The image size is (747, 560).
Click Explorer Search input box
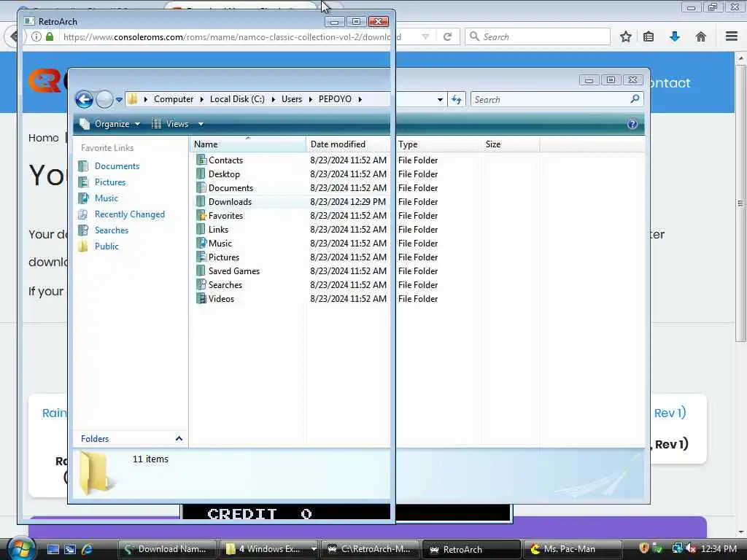pyautogui.click(x=550, y=99)
